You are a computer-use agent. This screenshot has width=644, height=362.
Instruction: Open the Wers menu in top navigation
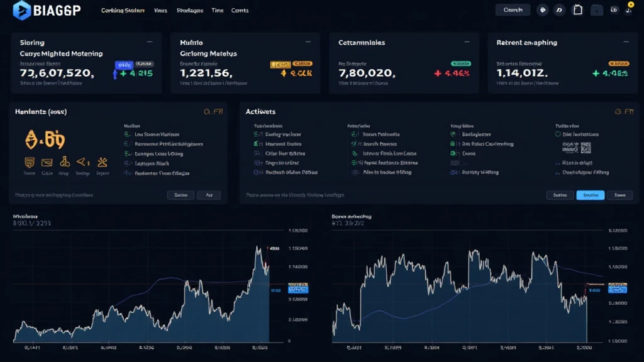click(x=160, y=11)
